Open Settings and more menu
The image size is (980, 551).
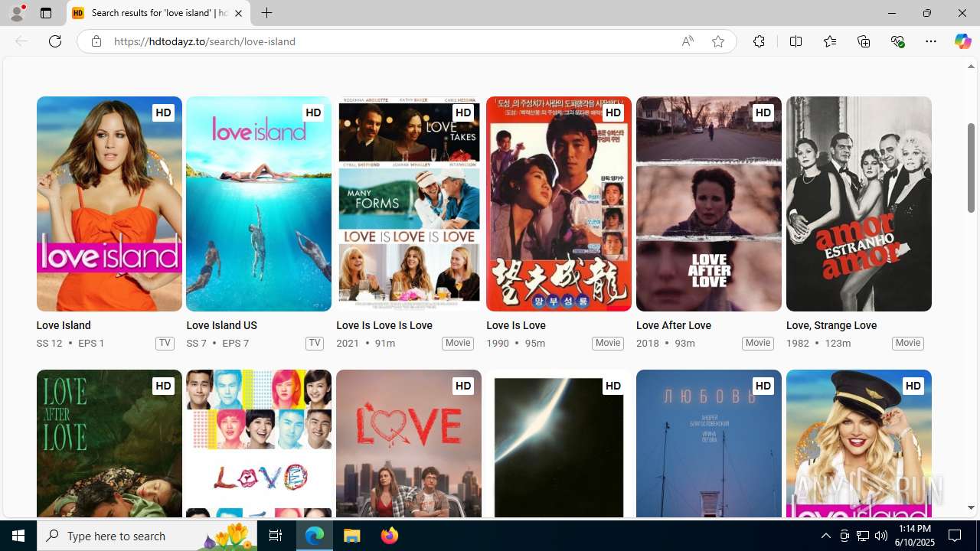931,41
